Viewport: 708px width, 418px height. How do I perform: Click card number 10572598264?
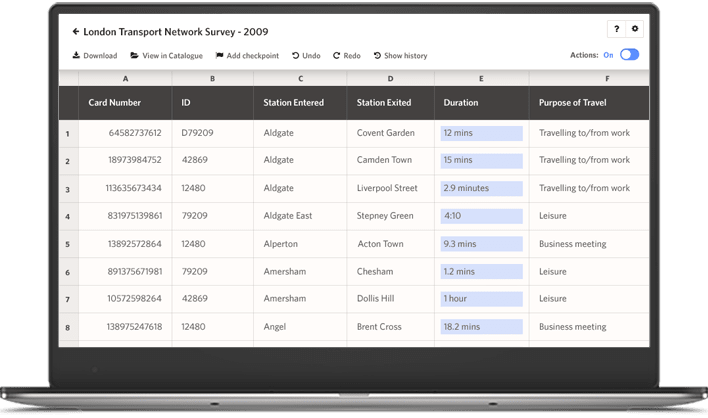(x=134, y=298)
